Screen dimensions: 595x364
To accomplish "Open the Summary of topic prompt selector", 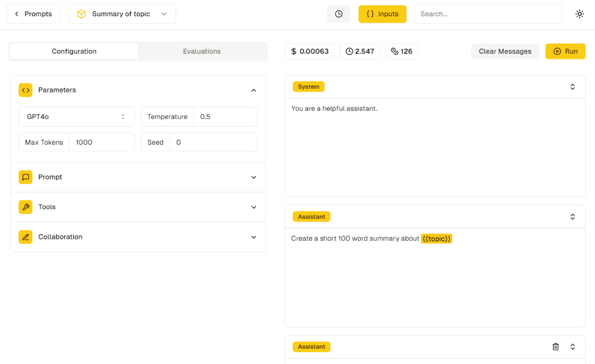I will 122,14.
